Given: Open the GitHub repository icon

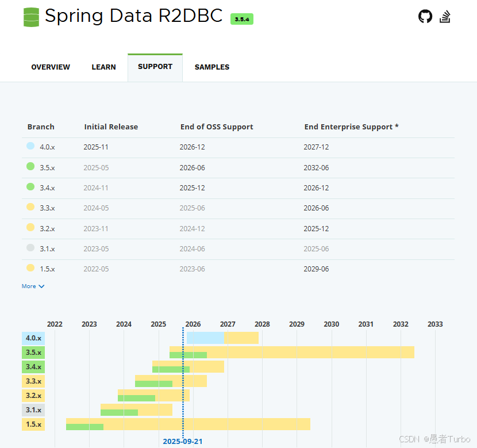Looking at the screenshot, I should [x=425, y=17].
